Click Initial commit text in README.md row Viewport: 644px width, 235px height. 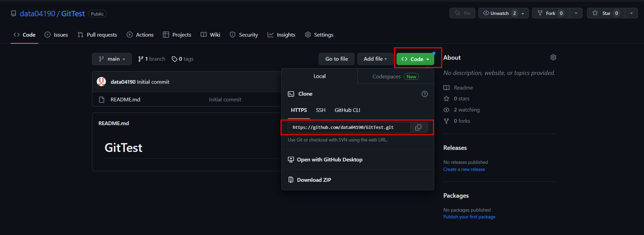click(x=225, y=99)
